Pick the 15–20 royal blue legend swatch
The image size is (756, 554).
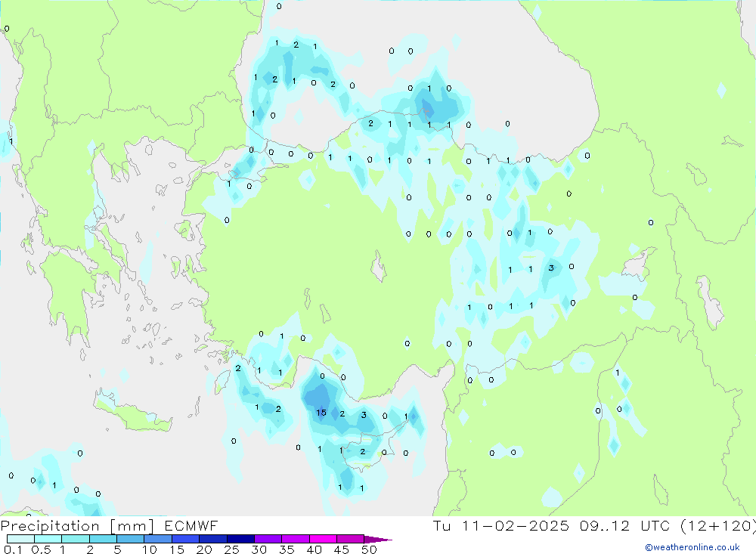pos(185,539)
